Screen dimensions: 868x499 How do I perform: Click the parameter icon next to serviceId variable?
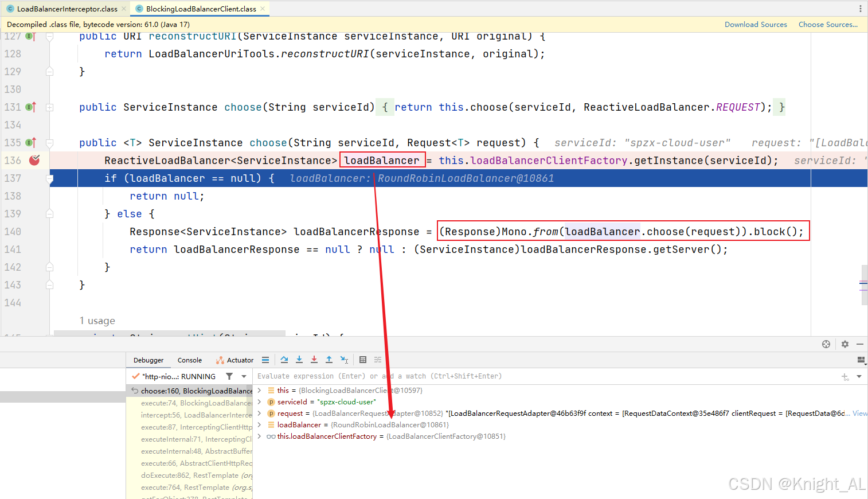271,402
